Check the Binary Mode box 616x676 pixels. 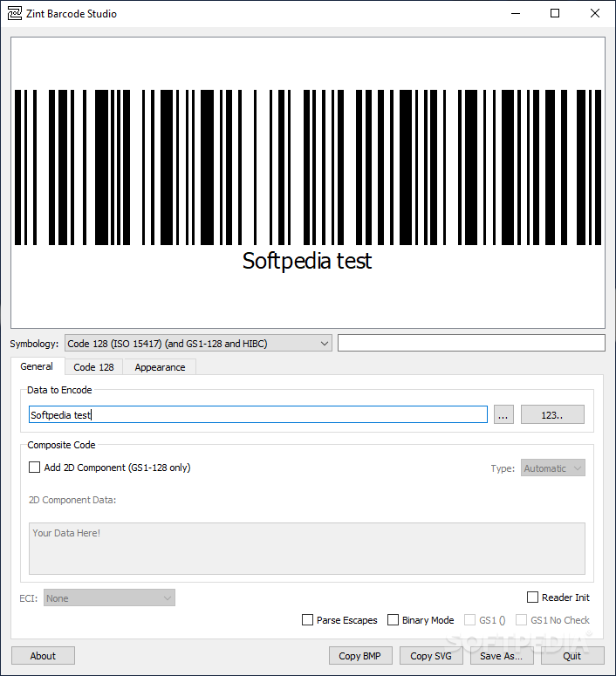[x=393, y=620]
